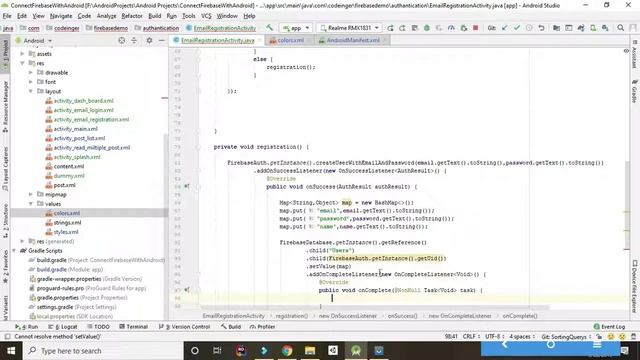Click the Android Studio taskbar icon
Screen dimensions: 640x360
356,351
